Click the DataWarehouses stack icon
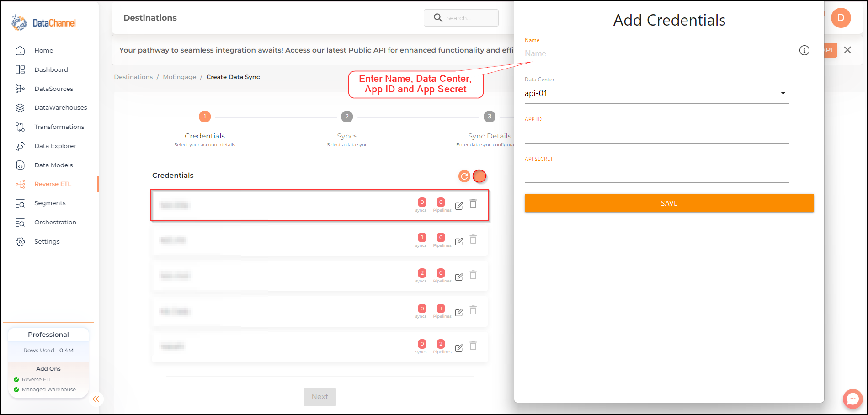Image resolution: width=868 pixels, height=415 pixels. pos(20,107)
